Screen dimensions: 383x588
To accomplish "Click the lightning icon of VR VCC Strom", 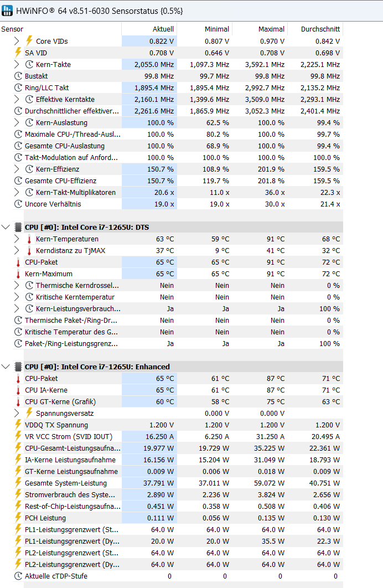I will (x=18, y=436).
